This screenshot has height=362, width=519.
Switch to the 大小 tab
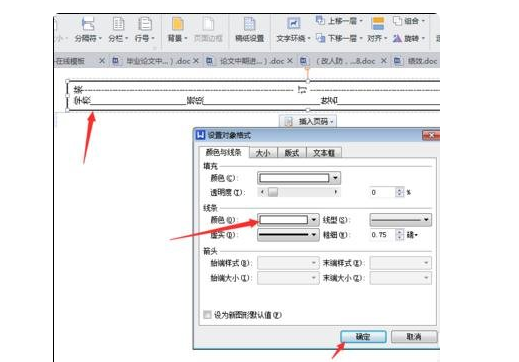(263, 153)
